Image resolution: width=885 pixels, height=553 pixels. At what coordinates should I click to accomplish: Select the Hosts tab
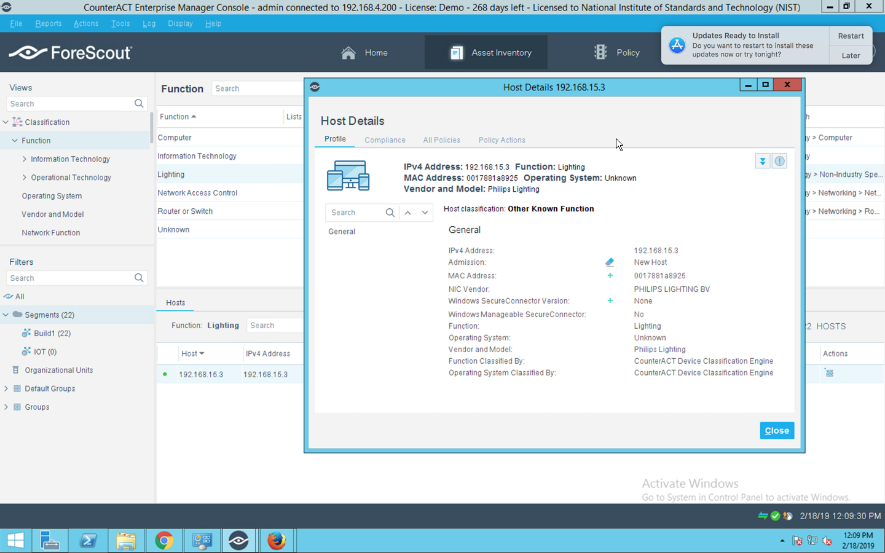click(176, 303)
